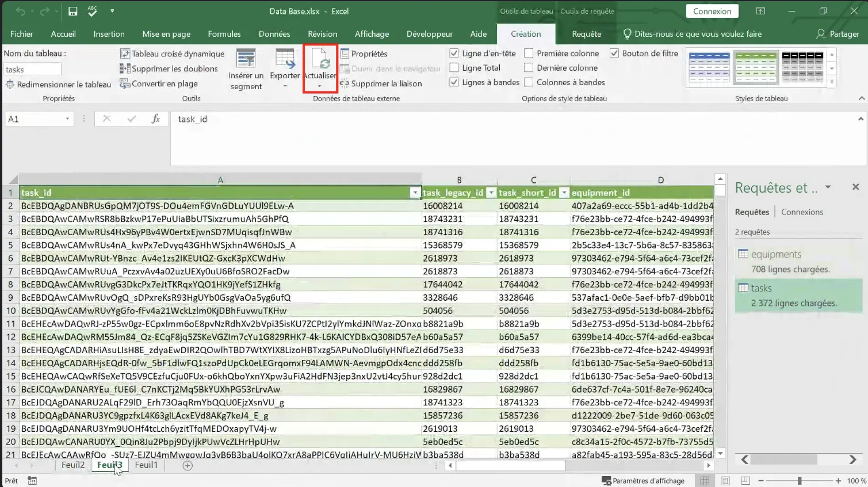Click the zoom slider handle
The image size is (868, 487).
pos(800,481)
